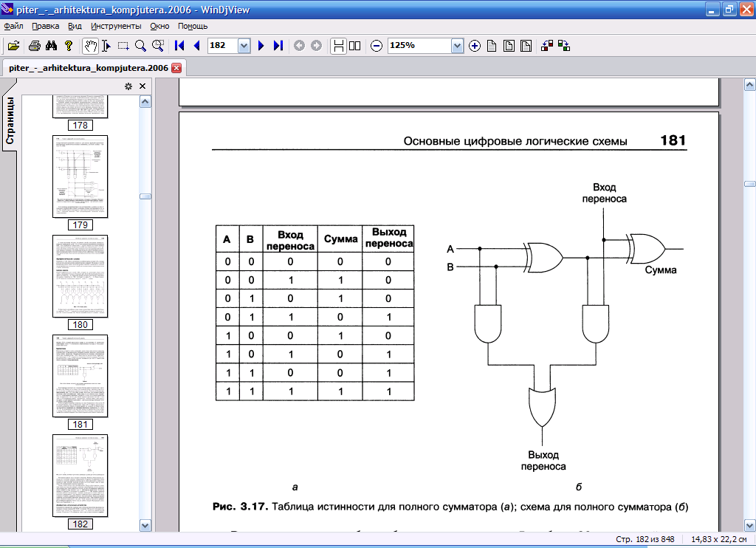Screen dimensions: 756x548
Task: Click the 'Выход переноса' table column header
Action: click(x=388, y=238)
